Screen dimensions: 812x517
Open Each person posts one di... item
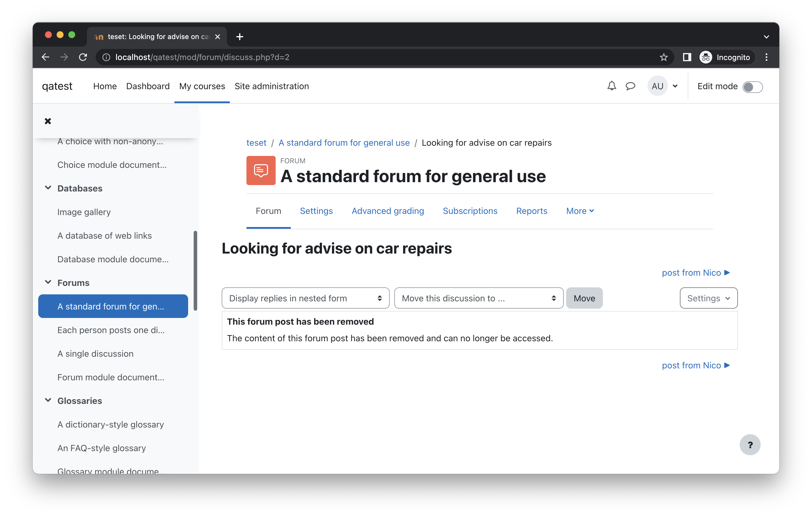pyautogui.click(x=111, y=330)
